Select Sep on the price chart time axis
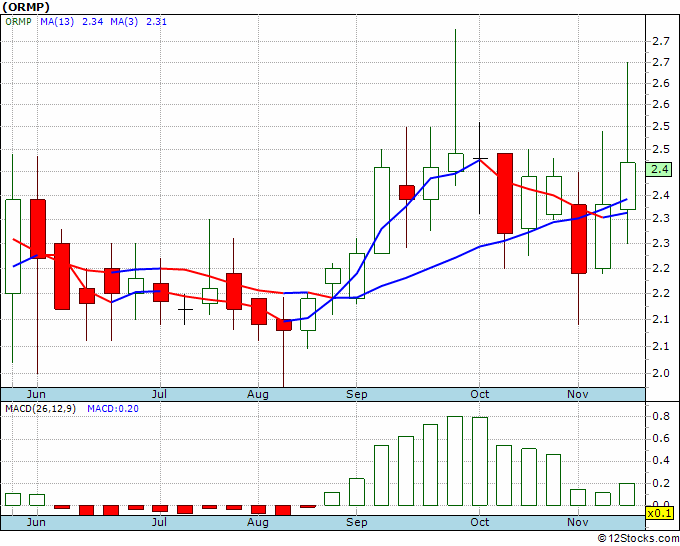The width and height of the screenshot is (680, 546). coord(356,394)
